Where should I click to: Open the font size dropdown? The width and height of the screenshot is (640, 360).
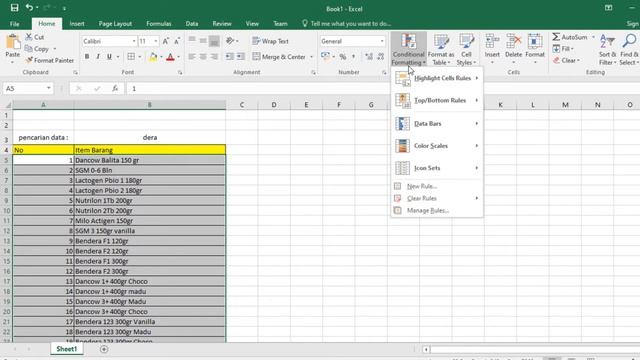tap(156, 41)
